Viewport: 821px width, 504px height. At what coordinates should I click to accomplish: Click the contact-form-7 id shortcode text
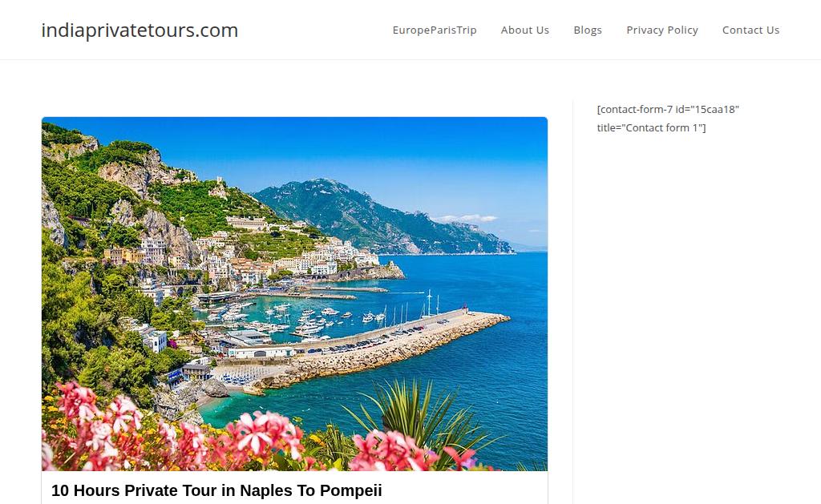[x=668, y=110]
